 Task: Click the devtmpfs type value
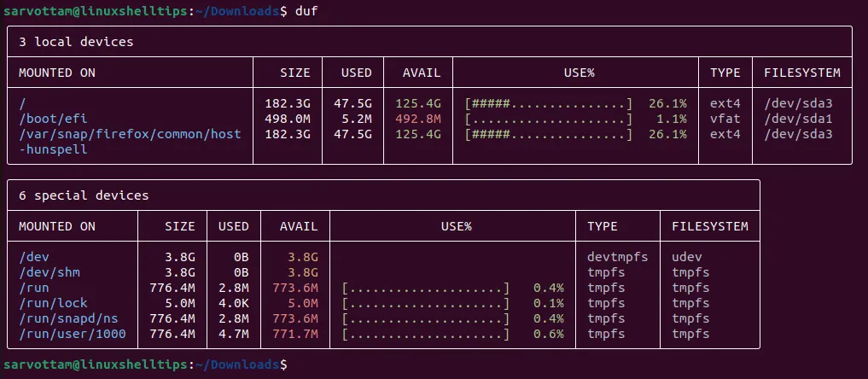(617, 257)
